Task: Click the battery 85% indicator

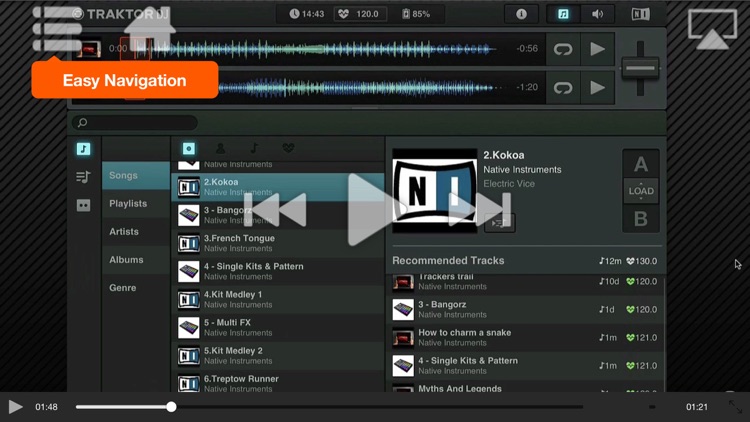Action: [x=416, y=14]
